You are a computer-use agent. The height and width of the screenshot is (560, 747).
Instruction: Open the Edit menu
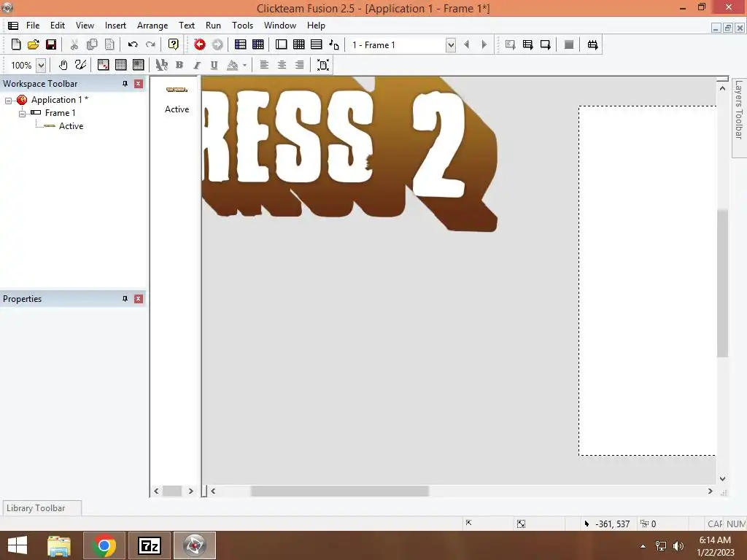(58, 26)
